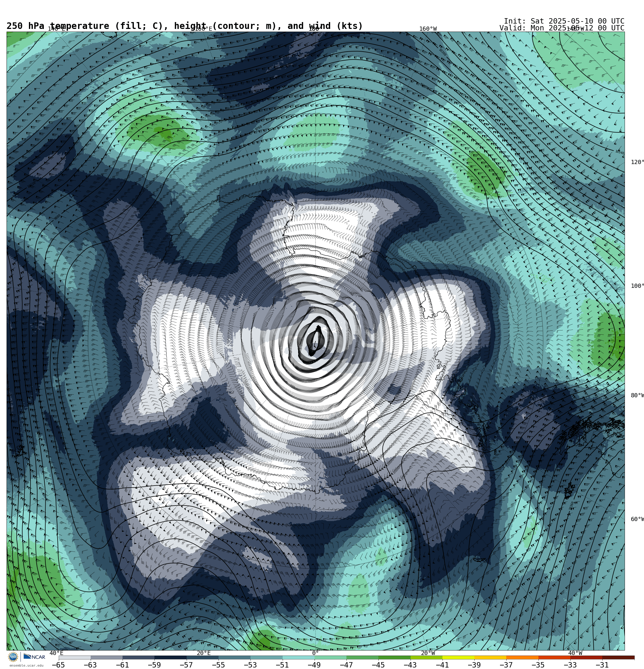Click the -41 colorbar tick label
This screenshot has height=669, width=644.
(x=442, y=665)
